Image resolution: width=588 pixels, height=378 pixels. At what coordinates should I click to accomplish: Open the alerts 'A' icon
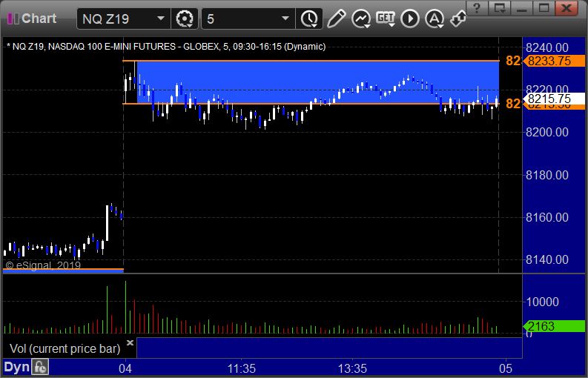(435, 19)
